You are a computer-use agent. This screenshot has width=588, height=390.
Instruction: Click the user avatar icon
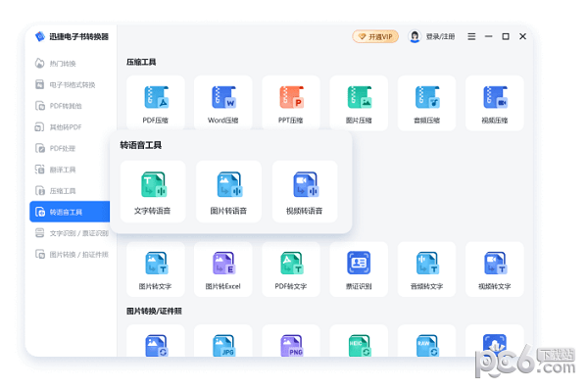pos(415,36)
